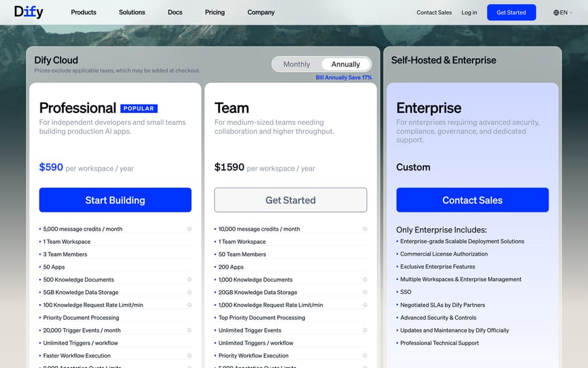Click info icon beside 5GB Knowledge Data Storage
The image size is (588, 368).
click(189, 292)
